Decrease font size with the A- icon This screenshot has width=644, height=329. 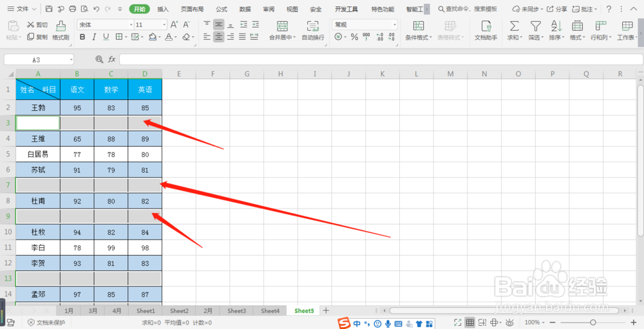pyautogui.click(x=187, y=24)
